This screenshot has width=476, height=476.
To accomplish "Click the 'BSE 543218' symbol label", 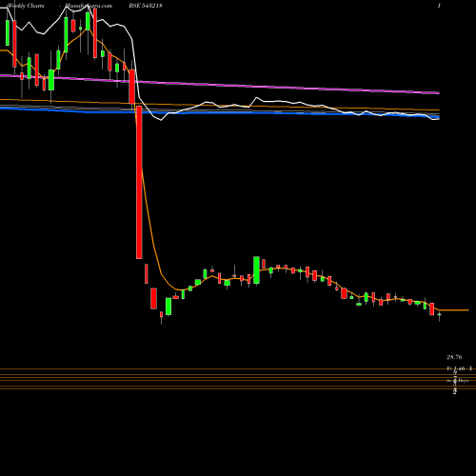I will click(x=146, y=6).
